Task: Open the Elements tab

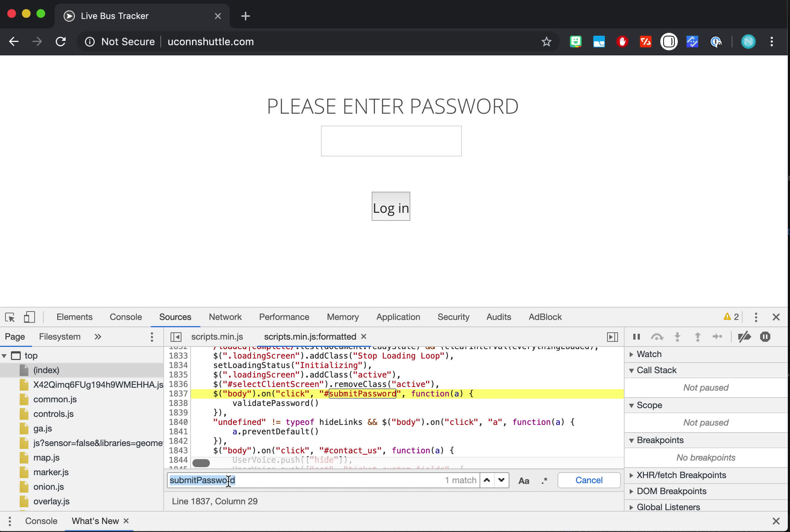Action: 74,317
